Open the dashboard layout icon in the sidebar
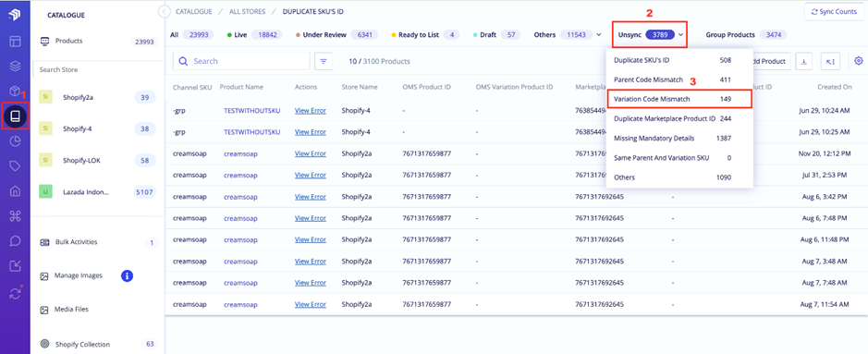 (15, 41)
